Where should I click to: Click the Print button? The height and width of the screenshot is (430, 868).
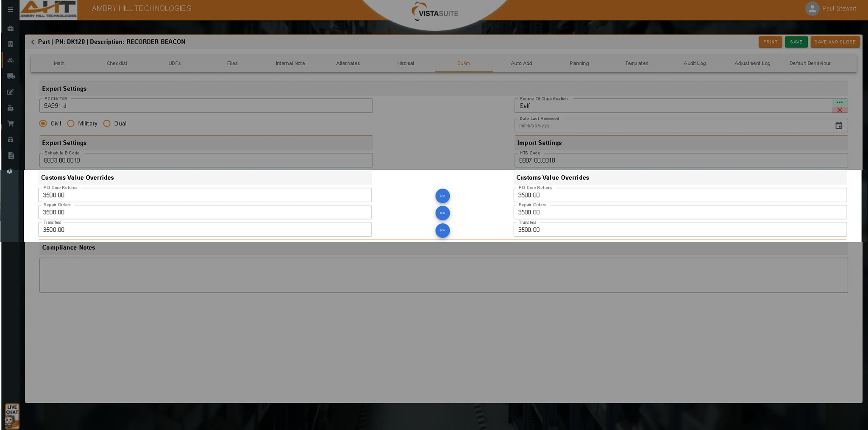[x=770, y=42]
